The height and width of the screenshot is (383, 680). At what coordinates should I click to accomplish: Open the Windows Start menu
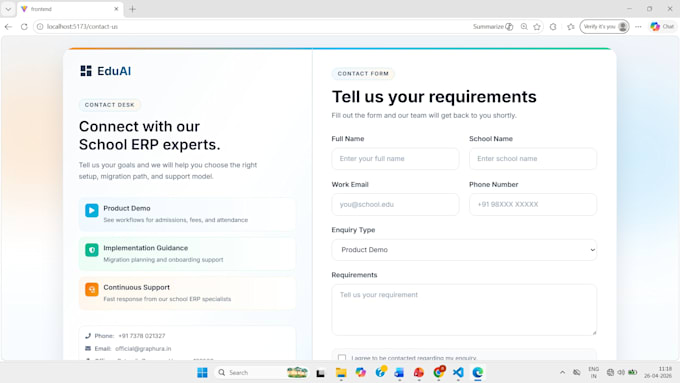[x=202, y=373]
